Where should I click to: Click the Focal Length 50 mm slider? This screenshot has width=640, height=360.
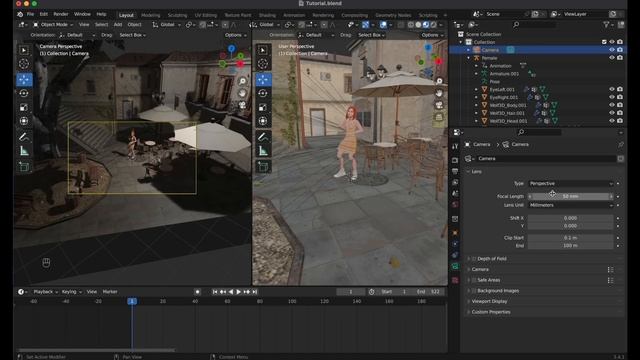point(571,196)
